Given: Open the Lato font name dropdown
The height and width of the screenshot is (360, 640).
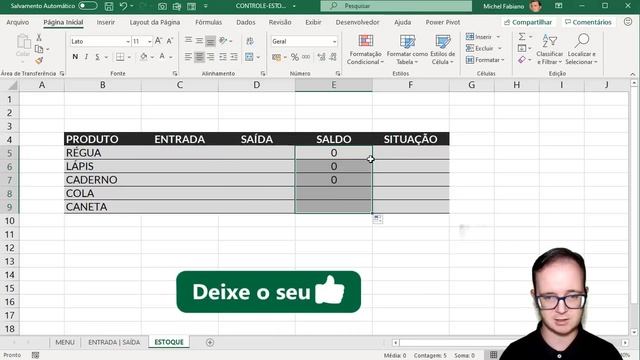Looking at the screenshot, I should click(128, 41).
